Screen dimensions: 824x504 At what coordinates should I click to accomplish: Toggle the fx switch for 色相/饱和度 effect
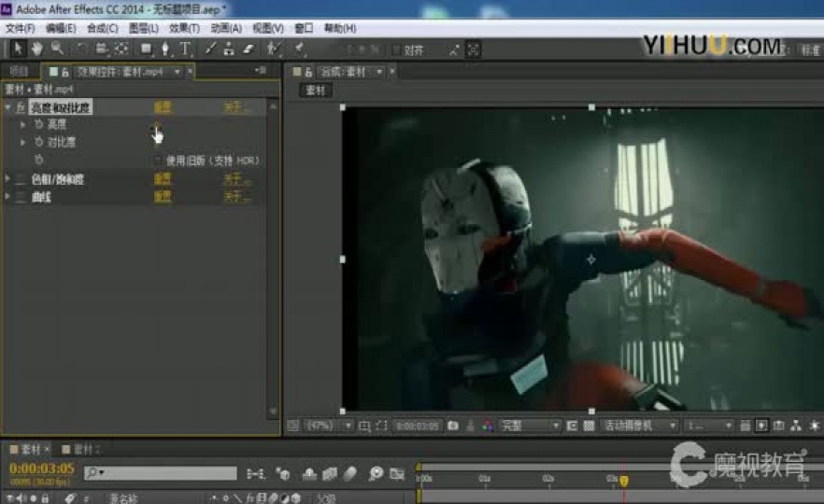click(x=21, y=179)
